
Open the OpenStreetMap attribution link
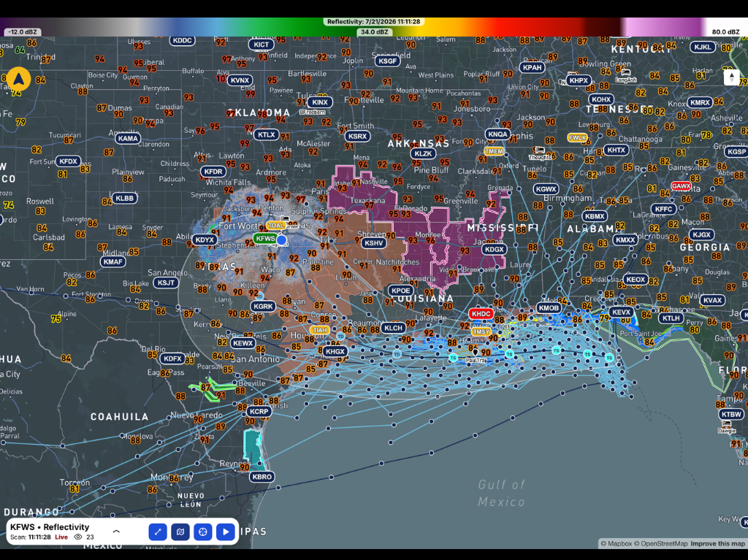click(x=660, y=543)
